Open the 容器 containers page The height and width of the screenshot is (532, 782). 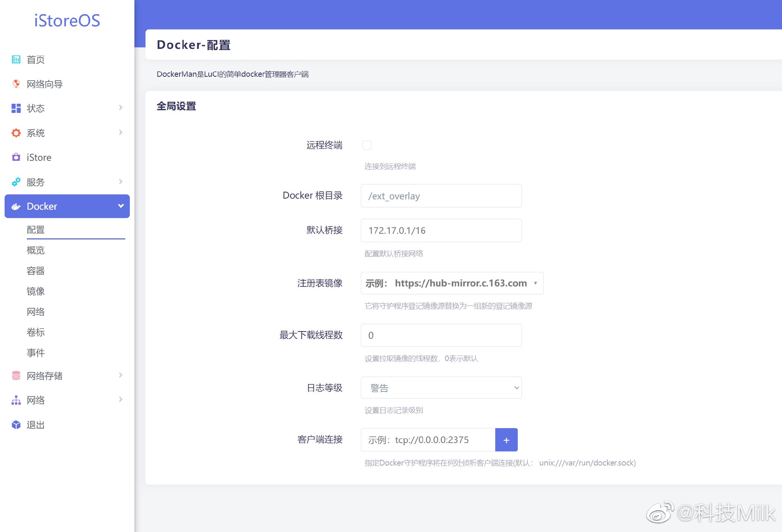tap(35, 271)
